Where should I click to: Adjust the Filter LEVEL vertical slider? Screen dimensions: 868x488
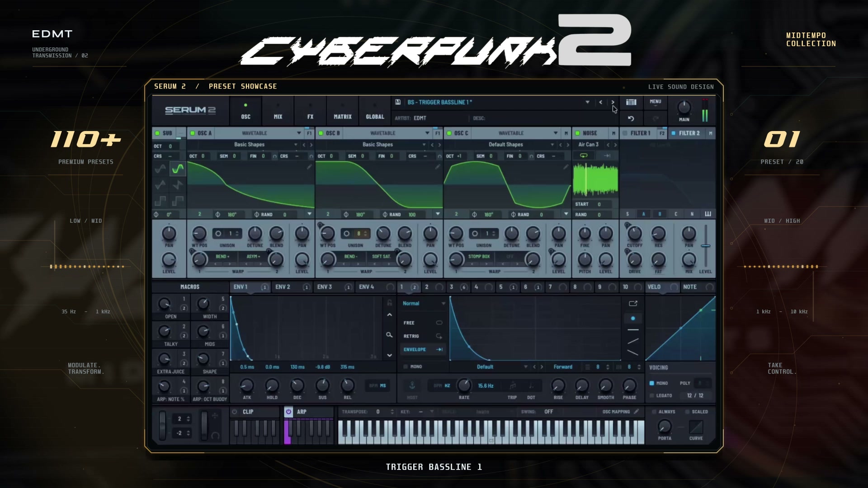706,246
